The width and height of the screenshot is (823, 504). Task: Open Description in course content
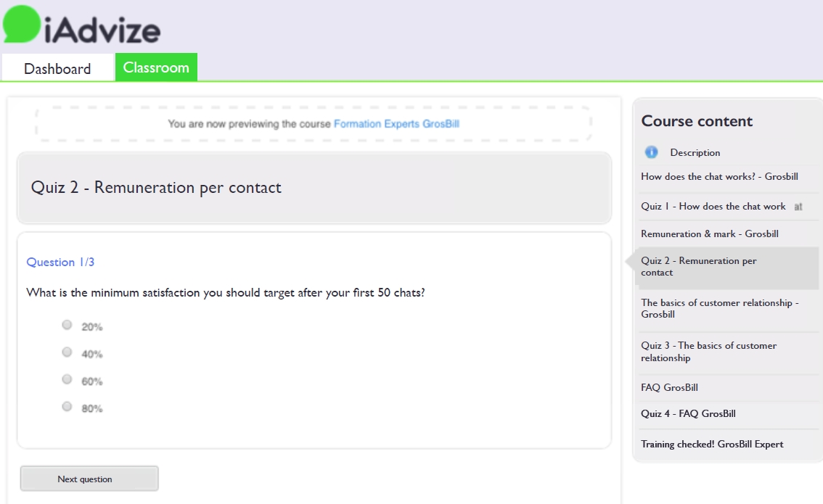coord(695,153)
